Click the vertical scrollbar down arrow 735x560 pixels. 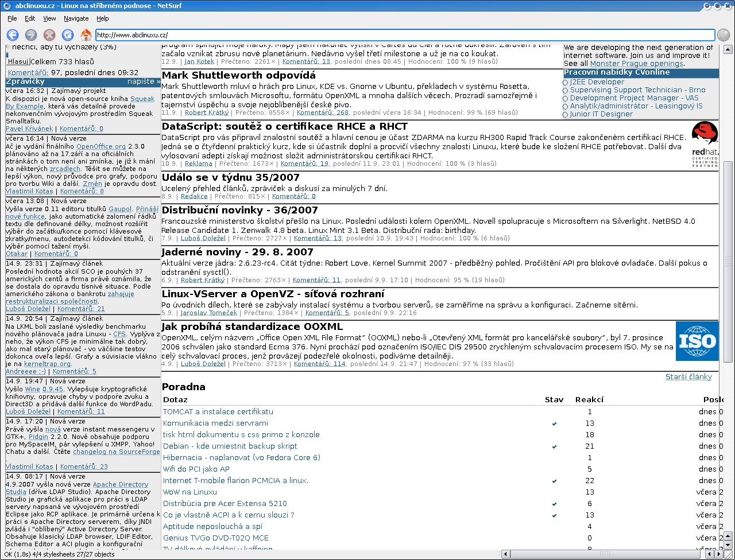tap(728, 545)
